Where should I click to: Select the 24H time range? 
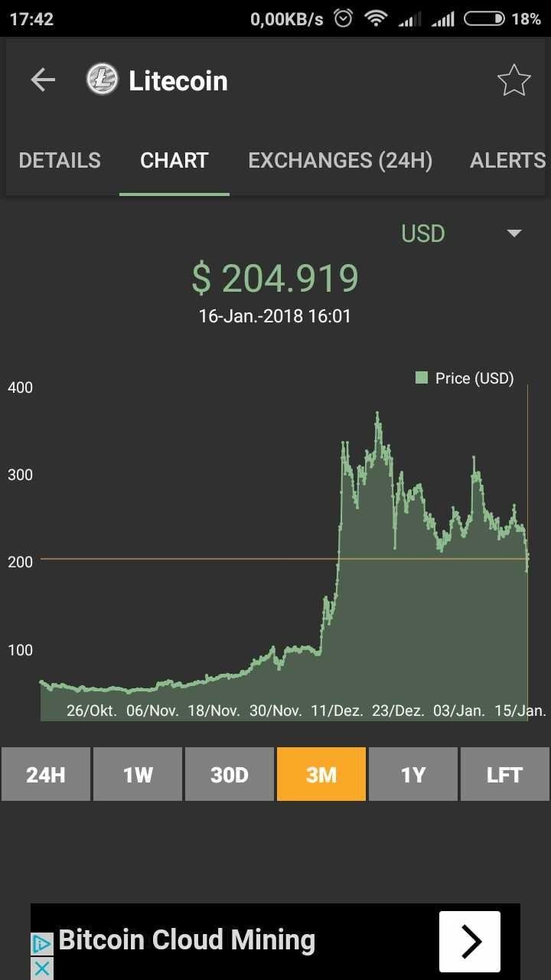46,774
